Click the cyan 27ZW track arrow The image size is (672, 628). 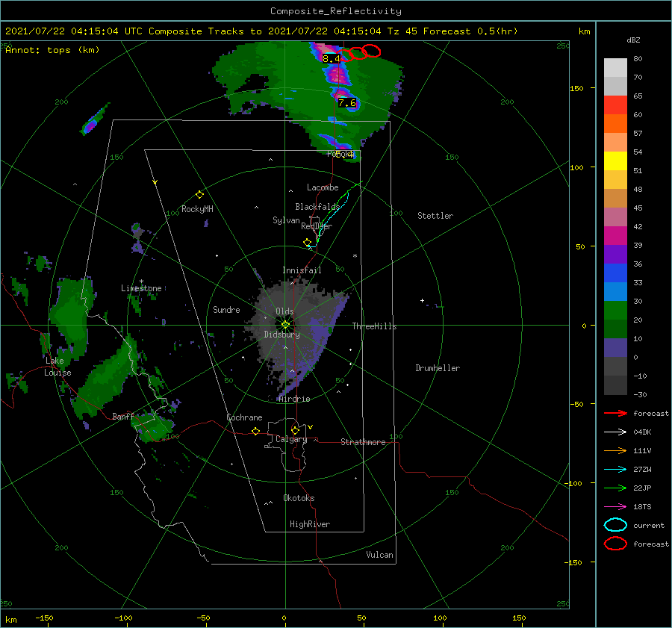(615, 470)
